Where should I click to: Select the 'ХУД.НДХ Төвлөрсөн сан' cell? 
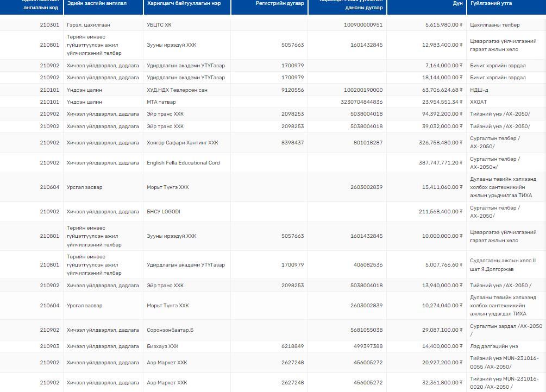click(177, 90)
